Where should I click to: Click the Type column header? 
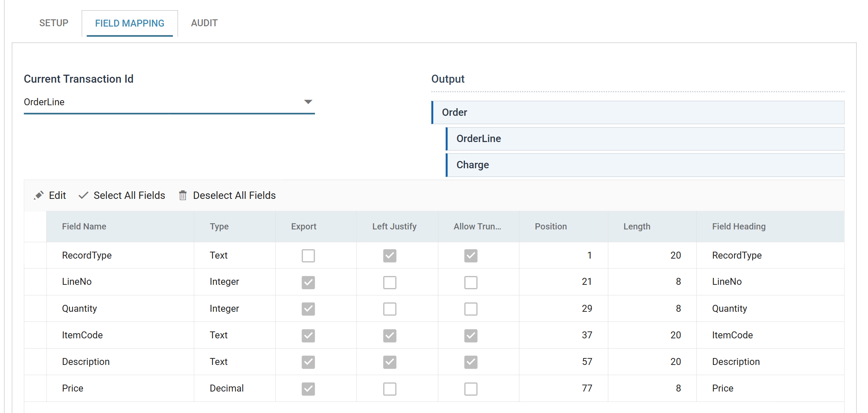[x=235, y=227]
